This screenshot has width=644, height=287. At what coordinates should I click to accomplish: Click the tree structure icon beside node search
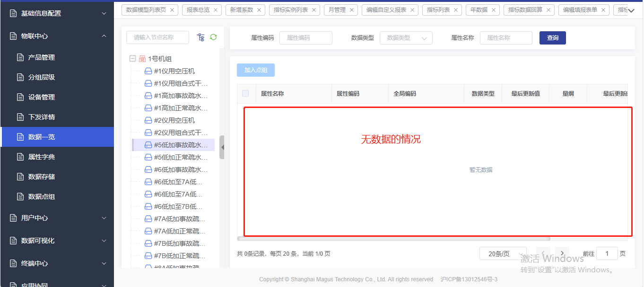click(x=201, y=37)
